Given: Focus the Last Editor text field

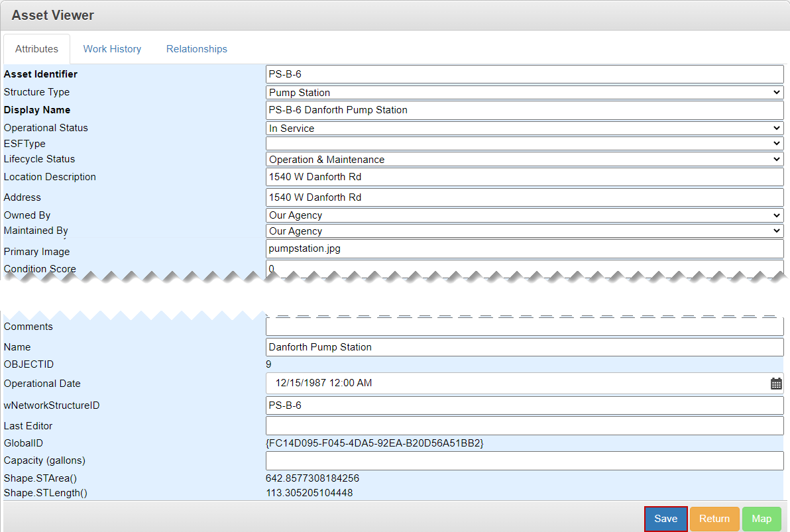Looking at the screenshot, I should click(524, 426).
